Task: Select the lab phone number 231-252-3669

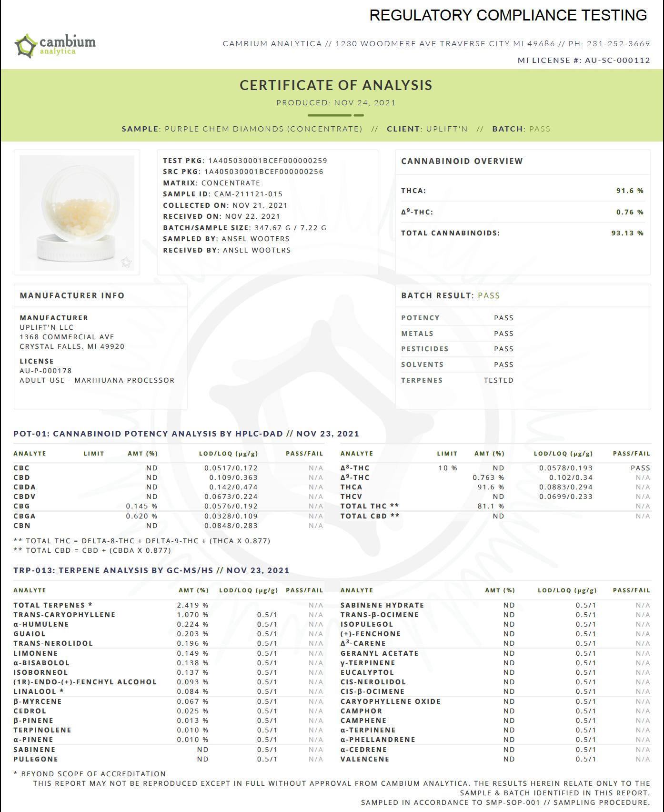Action: point(618,44)
